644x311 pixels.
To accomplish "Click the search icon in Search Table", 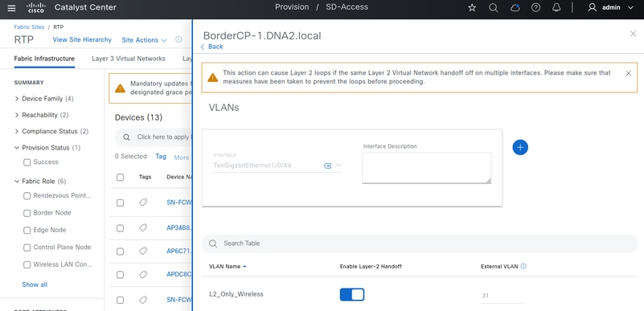I will 213,243.
